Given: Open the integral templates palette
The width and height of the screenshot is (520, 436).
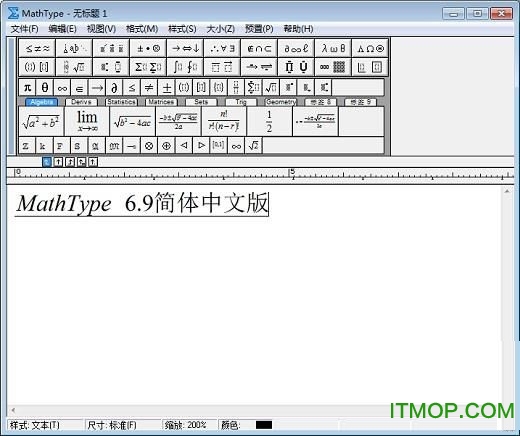Looking at the screenshot, I should 185,67.
